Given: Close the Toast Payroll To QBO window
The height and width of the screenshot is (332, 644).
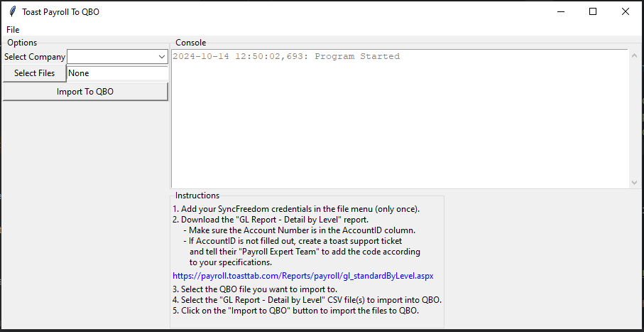Looking at the screenshot, I should point(625,11).
